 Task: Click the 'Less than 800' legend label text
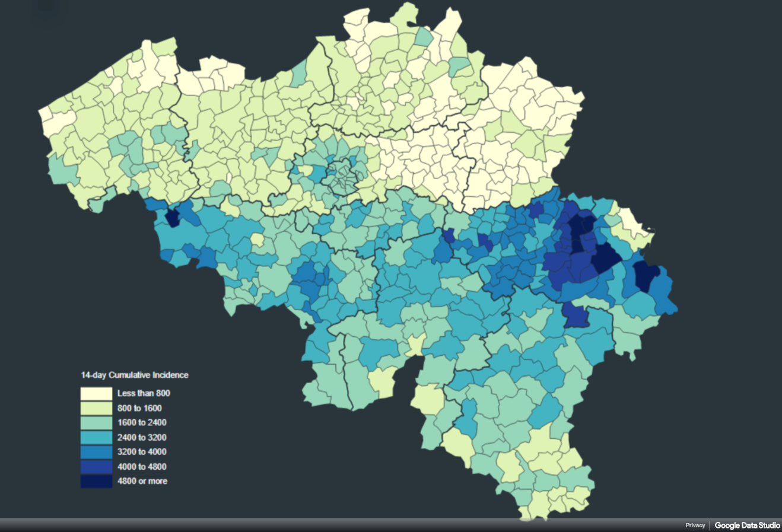(x=144, y=393)
